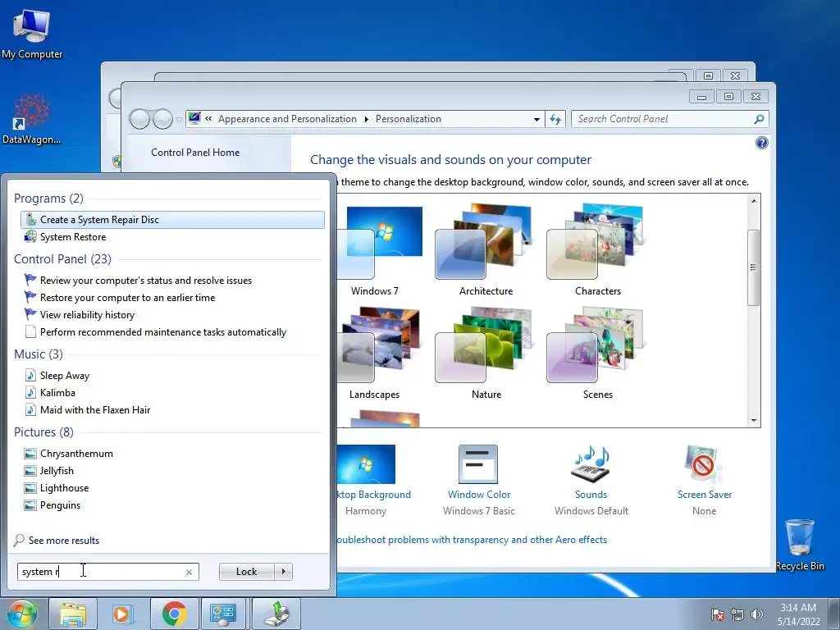Viewport: 840px width, 630px height.
Task: Open the Control Panel help icon
Action: click(761, 143)
